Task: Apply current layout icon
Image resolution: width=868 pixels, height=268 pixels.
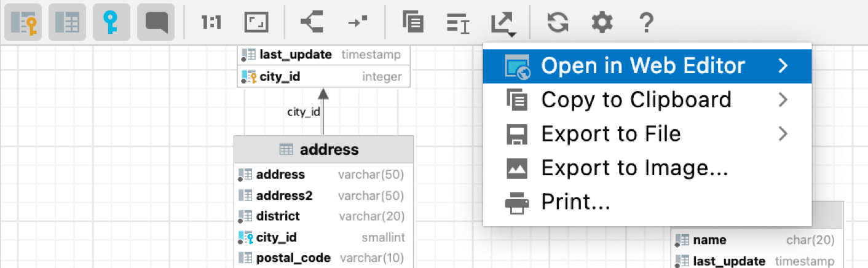Action: (312, 23)
